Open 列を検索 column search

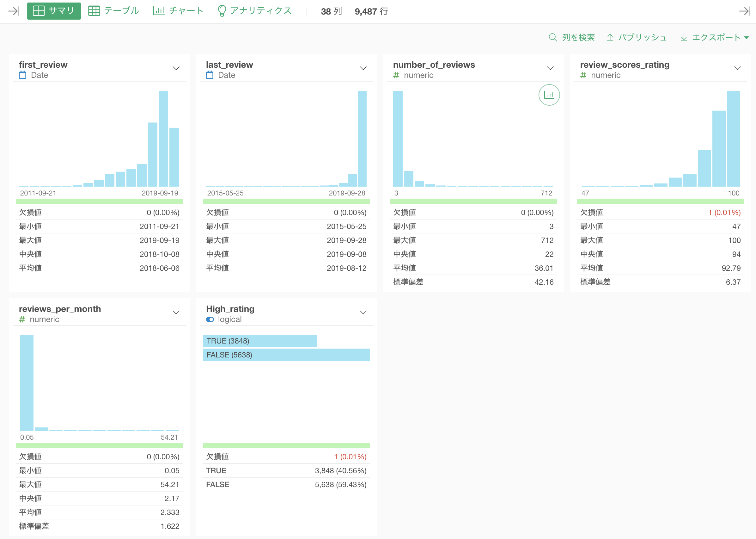click(572, 38)
